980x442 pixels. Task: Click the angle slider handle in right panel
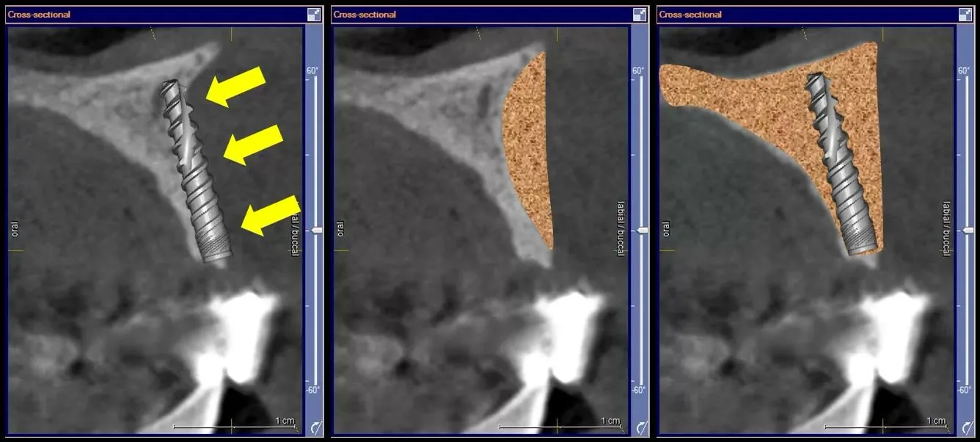coord(970,230)
